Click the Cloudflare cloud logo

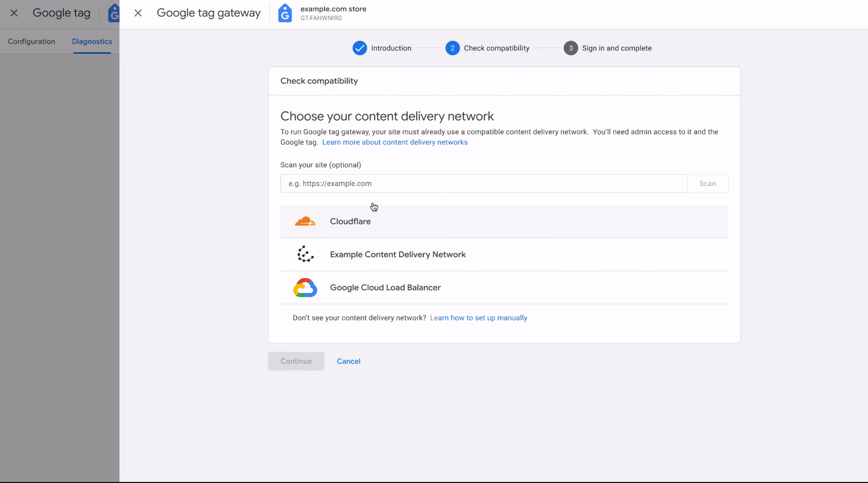click(x=305, y=222)
